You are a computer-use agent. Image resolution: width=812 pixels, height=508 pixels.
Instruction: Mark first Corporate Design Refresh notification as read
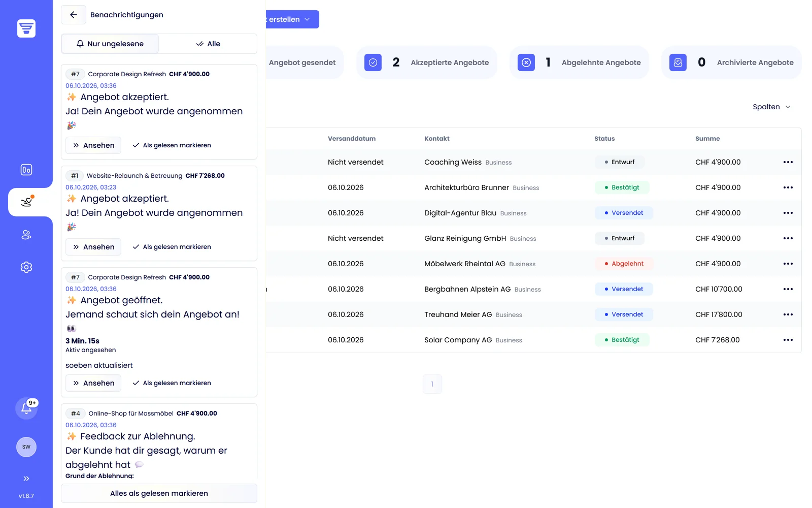pyautogui.click(x=172, y=145)
